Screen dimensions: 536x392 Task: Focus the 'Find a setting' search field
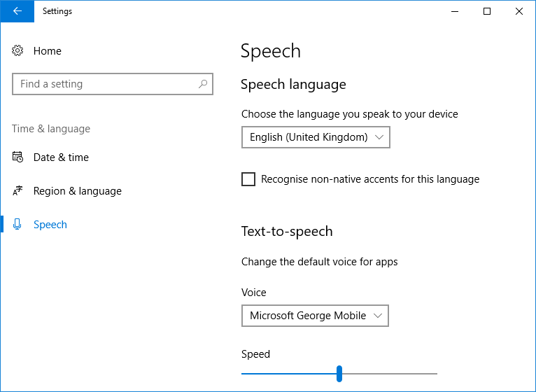(x=105, y=84)
